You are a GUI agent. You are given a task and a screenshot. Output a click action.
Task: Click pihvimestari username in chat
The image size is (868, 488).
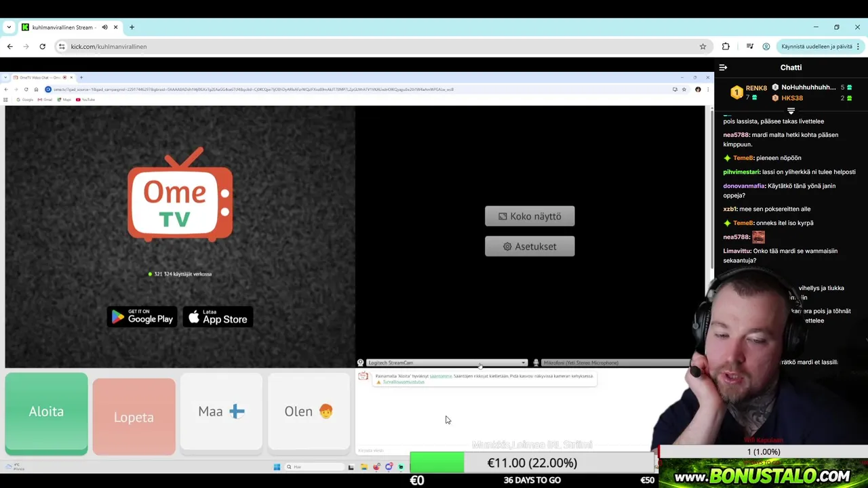click(x=741, y=172)
